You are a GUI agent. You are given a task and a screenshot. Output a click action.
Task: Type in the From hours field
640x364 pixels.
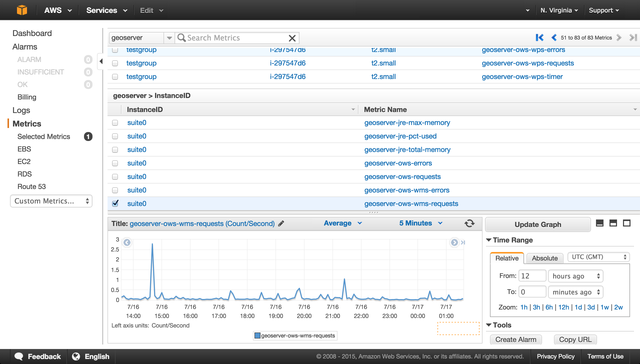[x=532, y=275]
